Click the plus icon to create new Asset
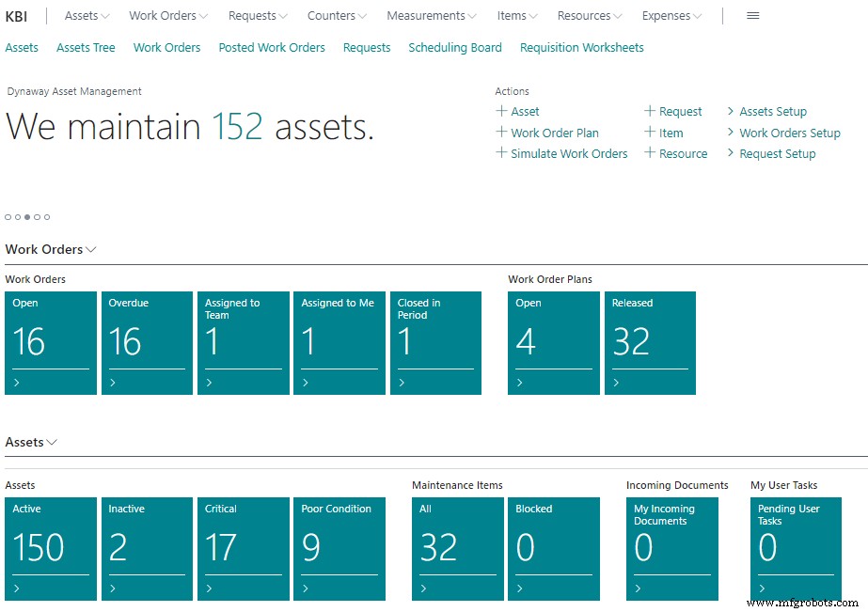Screen dimensions: 868x612 tap(500, 111)
